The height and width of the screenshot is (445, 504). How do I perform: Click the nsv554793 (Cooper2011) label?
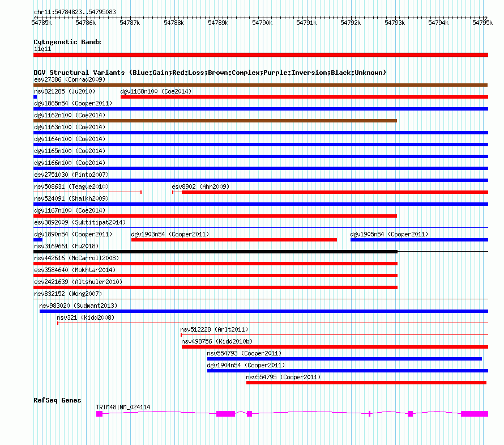click(244, 353)
